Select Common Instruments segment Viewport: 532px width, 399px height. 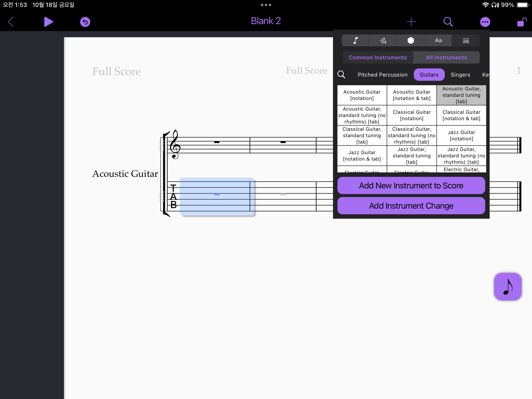(x=378, y=57)
